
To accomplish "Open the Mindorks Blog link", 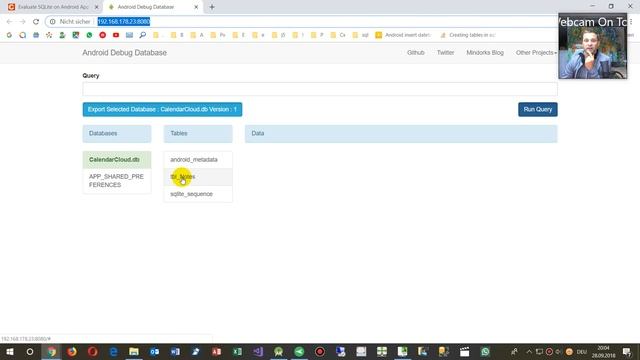I will pyautogui.click(x=485, y=53).
